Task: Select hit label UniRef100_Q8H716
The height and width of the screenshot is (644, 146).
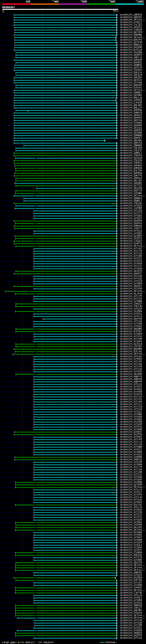Action: tap(131, 143)
